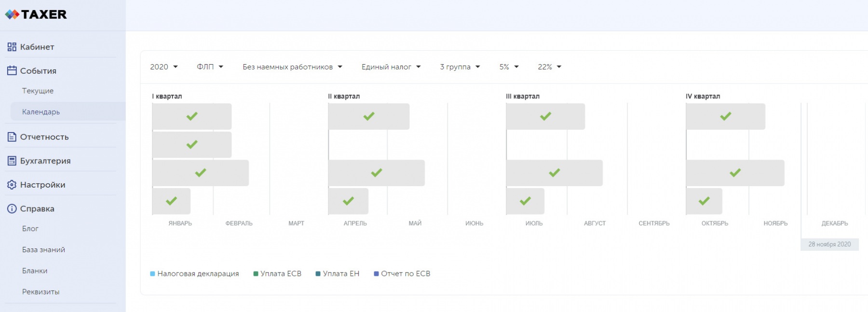Click widest event bar in III квартал
868x312 pixels.
555,173
